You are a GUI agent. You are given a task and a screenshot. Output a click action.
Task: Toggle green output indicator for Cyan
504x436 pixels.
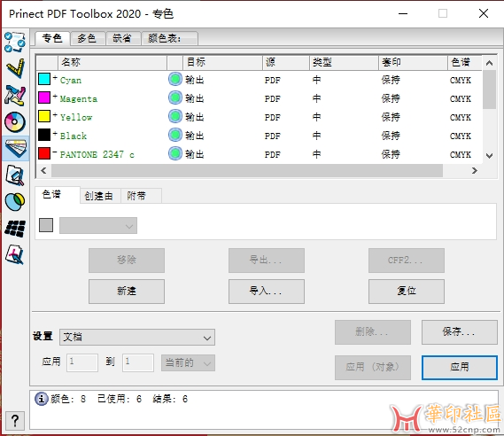(175, 80)
